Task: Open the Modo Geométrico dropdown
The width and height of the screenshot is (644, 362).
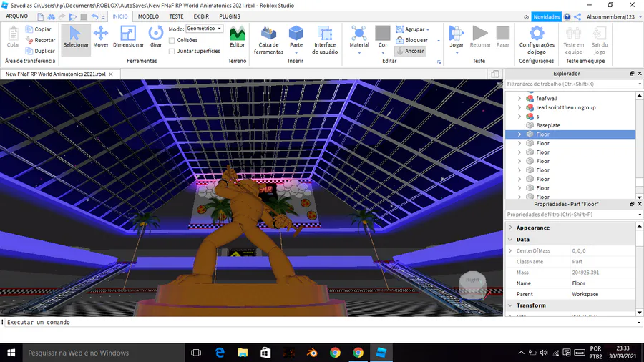Action: click(204, 29)
